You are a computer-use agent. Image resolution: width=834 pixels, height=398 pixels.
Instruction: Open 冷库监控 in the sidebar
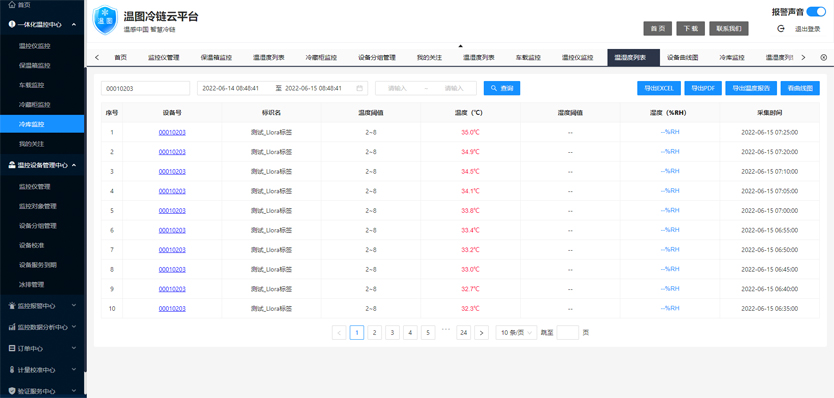[x=42, y=124]
